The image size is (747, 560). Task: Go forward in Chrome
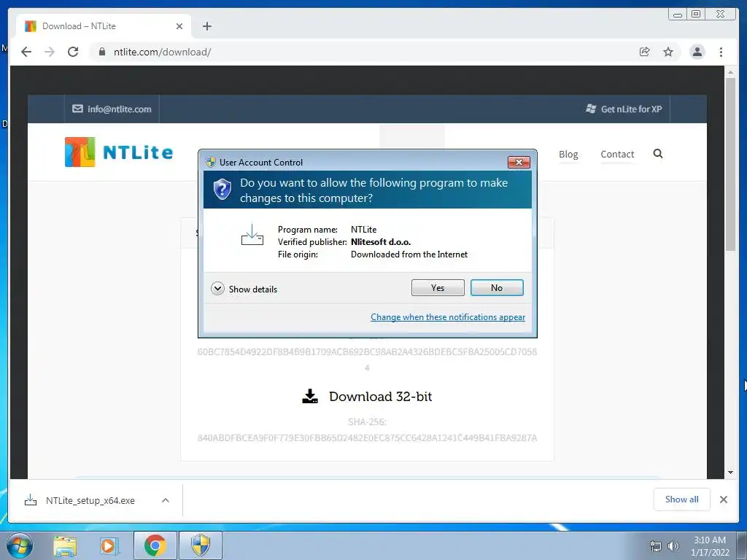click(x=49, y=52)
